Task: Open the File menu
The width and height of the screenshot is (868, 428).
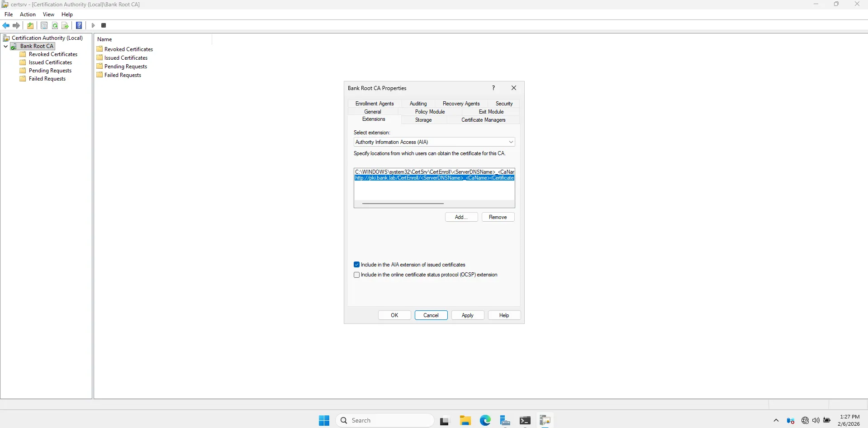Action: pyautogui.click(x=9, y=14)
